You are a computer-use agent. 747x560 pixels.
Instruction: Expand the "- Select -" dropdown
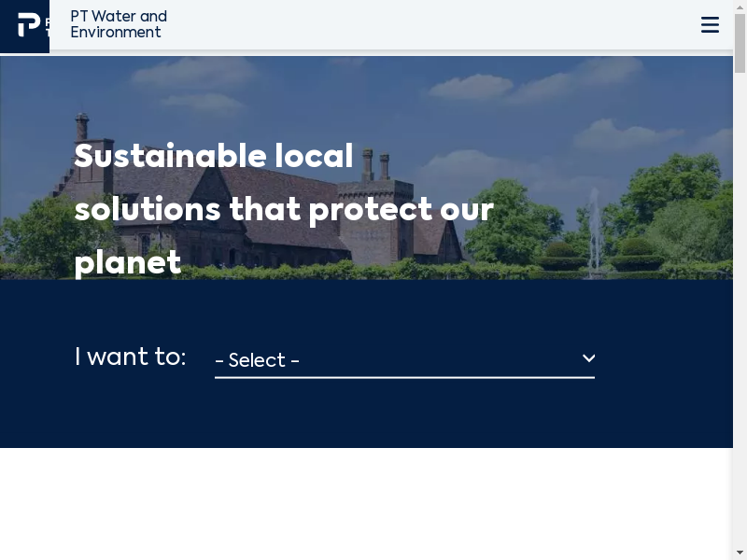pos(403,359)
